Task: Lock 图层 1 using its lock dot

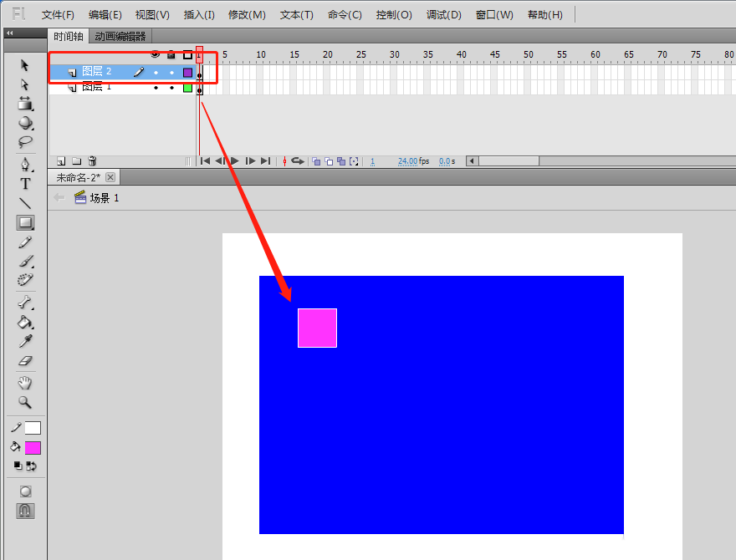Action: pyautogui.click(x=171, y=88)
